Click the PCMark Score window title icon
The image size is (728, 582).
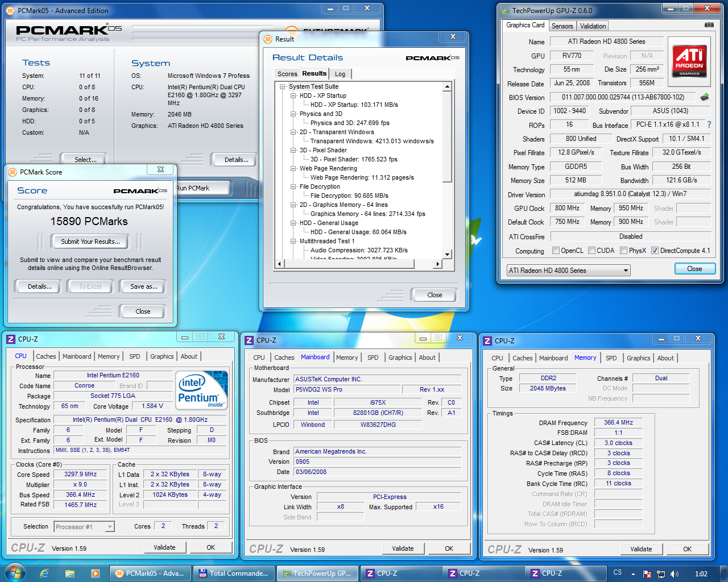(13, 172)
